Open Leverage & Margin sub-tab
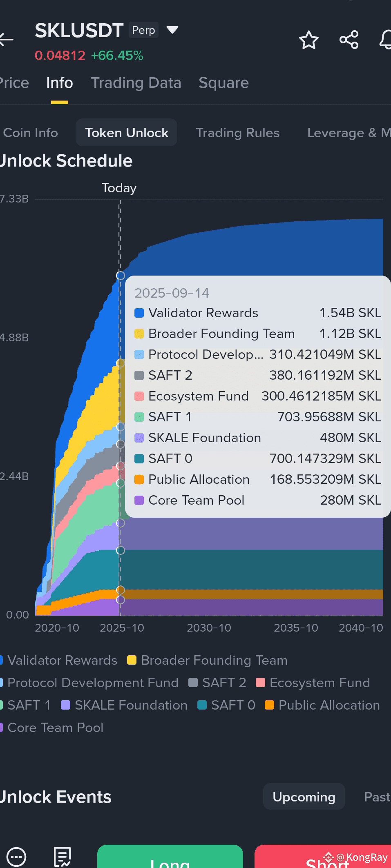This screenshot has width=391, height=868. click(x=349, y=133)
